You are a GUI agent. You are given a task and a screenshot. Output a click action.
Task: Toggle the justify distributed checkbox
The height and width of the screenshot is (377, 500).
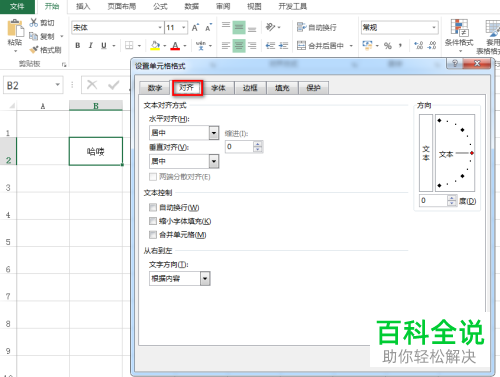pos(153,177)
